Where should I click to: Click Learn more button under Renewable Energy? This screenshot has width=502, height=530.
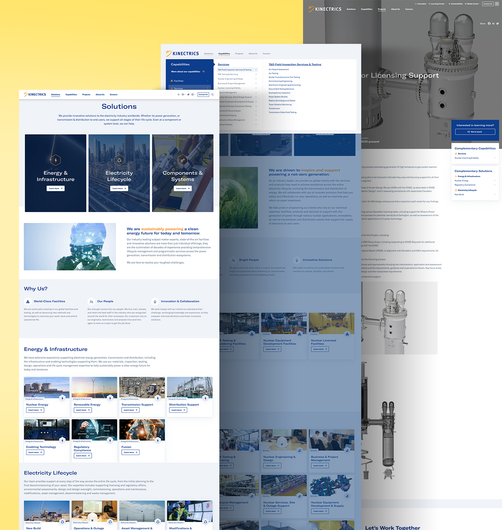pos(83,410)
